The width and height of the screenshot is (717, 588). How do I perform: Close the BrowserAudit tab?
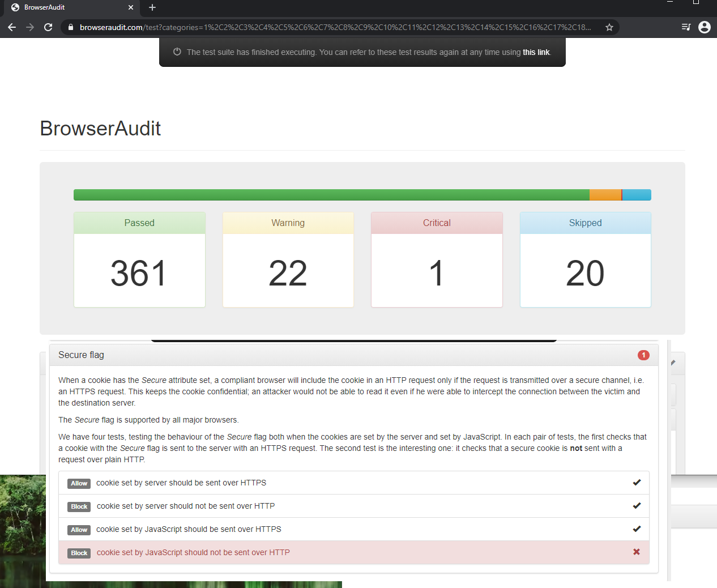pyautogui.click(x=131, y=7)
